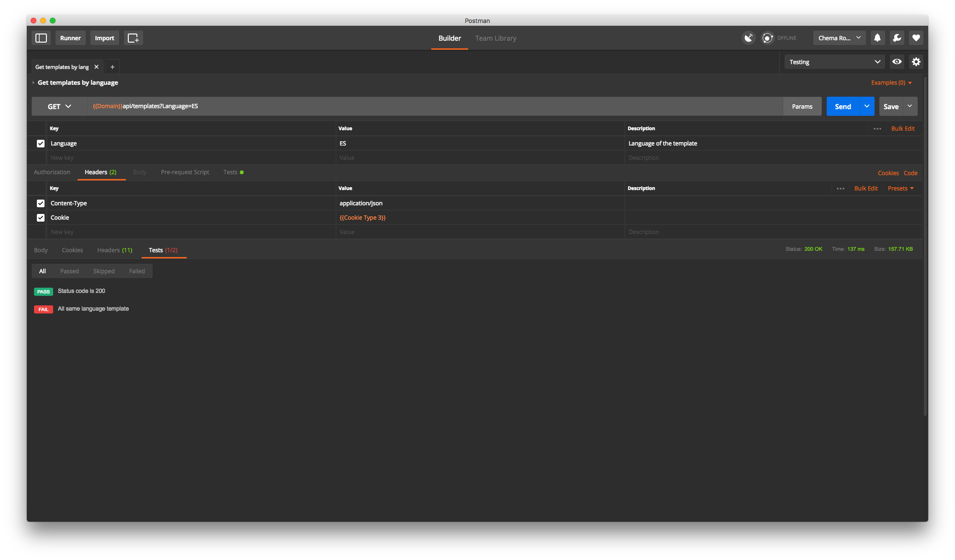Click the request URL input field
The height and width of the screenshot is (560, 955).
pyautogui.click(x=431, y=106)
